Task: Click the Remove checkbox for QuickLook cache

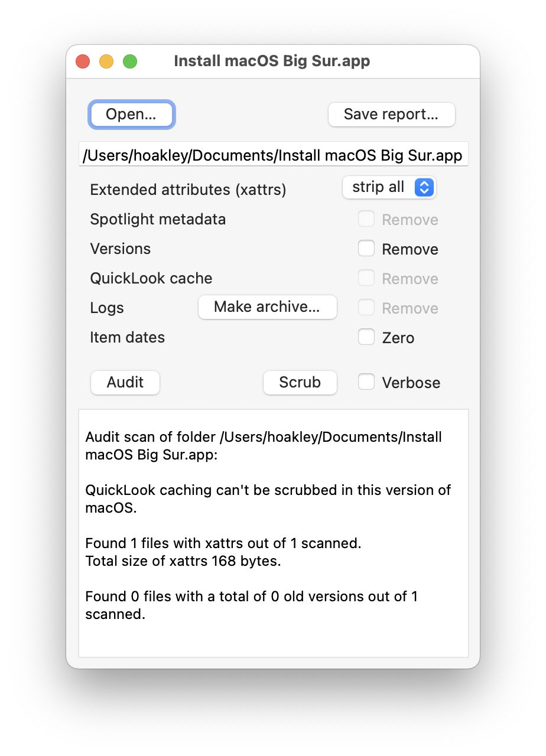Action: click(x=366, y=278)
